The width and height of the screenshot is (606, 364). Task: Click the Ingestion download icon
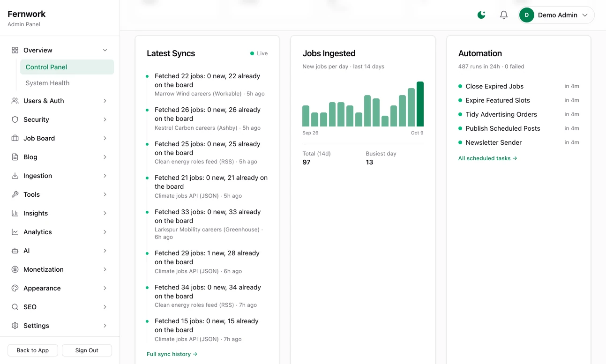click(15, 176)
